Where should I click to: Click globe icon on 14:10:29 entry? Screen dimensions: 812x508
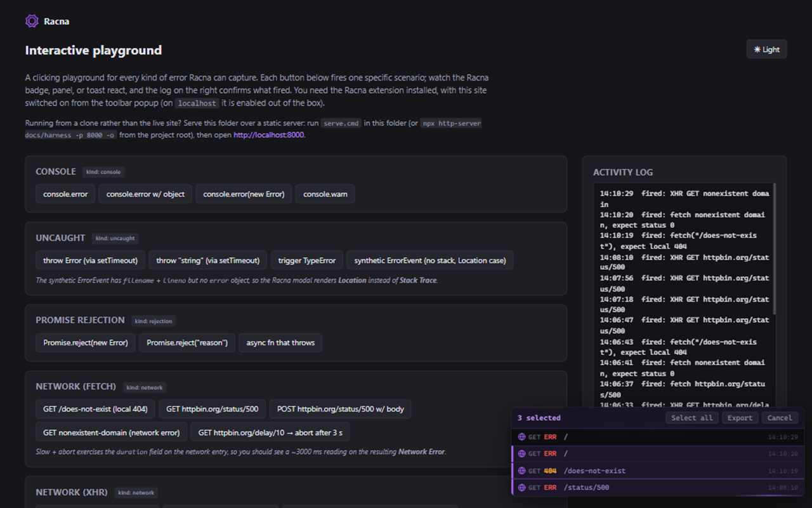(521, 437)
